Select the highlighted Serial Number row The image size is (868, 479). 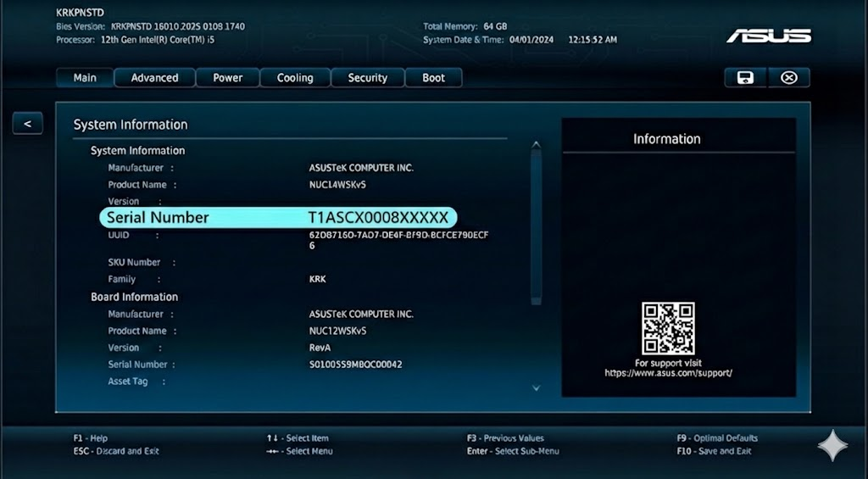[278, 218]
